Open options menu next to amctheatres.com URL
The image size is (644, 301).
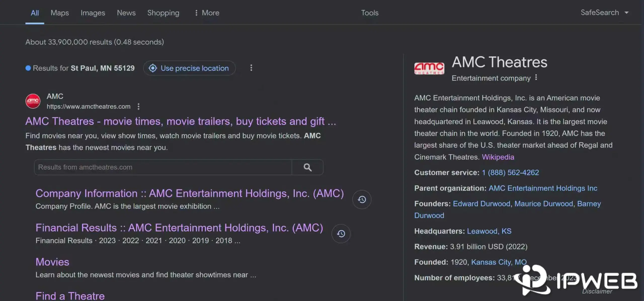(x=138, y=106)
